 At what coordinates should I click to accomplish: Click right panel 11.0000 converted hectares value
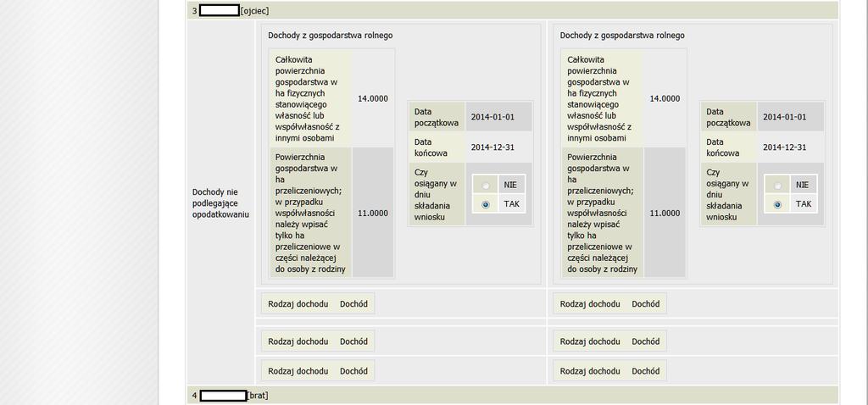665,213
